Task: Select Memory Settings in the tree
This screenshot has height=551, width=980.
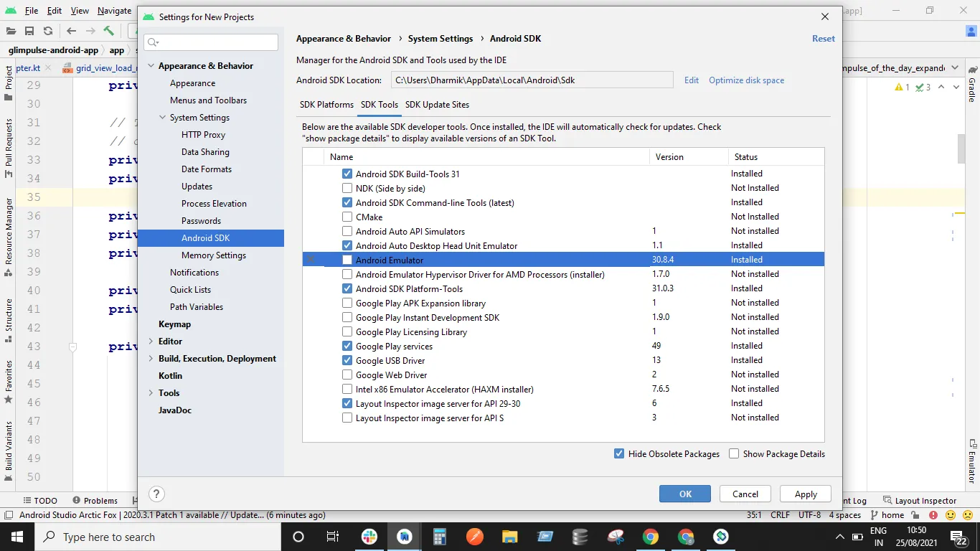Action: (x=214, y=255)
